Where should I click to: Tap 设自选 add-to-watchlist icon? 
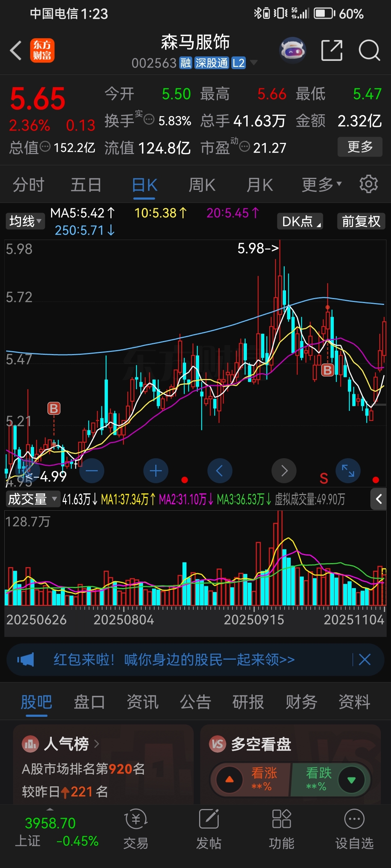click(354, 819)
